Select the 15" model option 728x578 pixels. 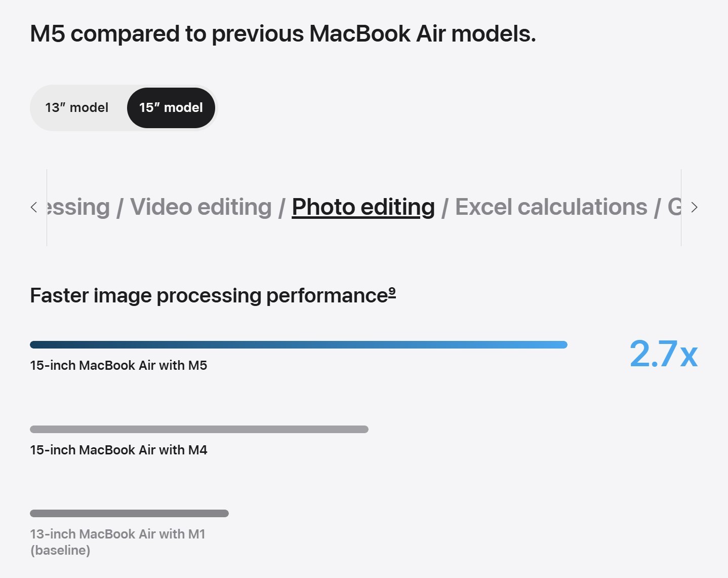point(171,107)
